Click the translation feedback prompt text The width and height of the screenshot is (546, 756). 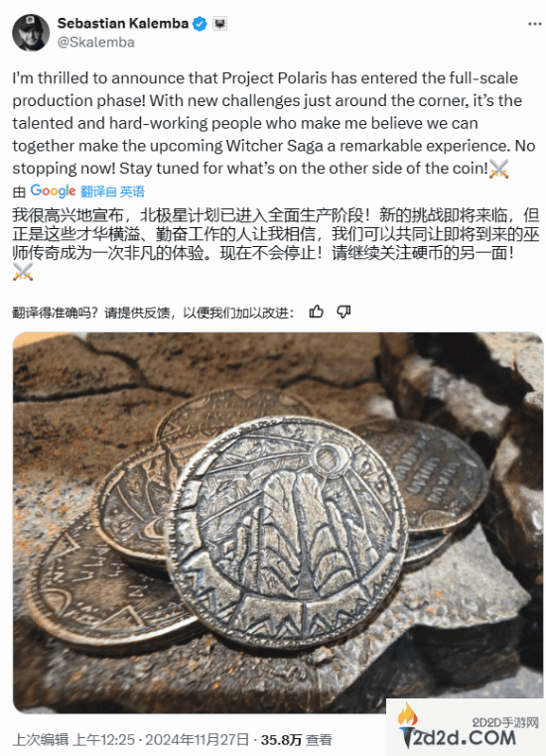pyautogui.click(x=154, y=313)
